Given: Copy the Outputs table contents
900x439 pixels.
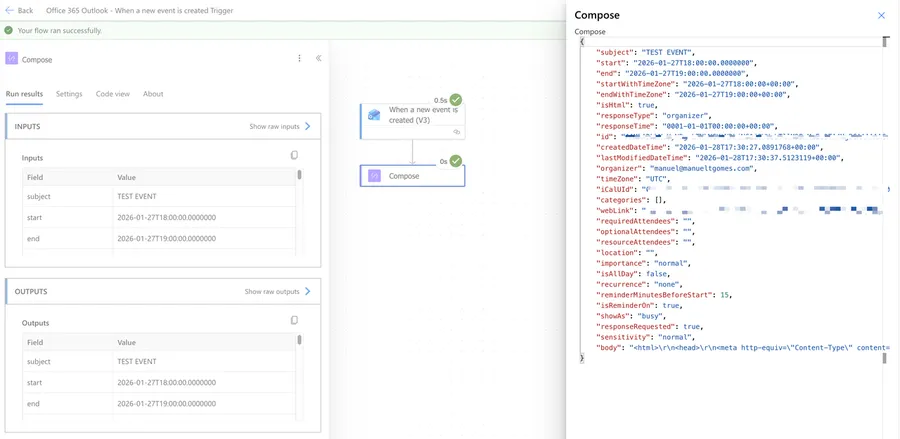Looking at the screenshot, I should point(294,321).
